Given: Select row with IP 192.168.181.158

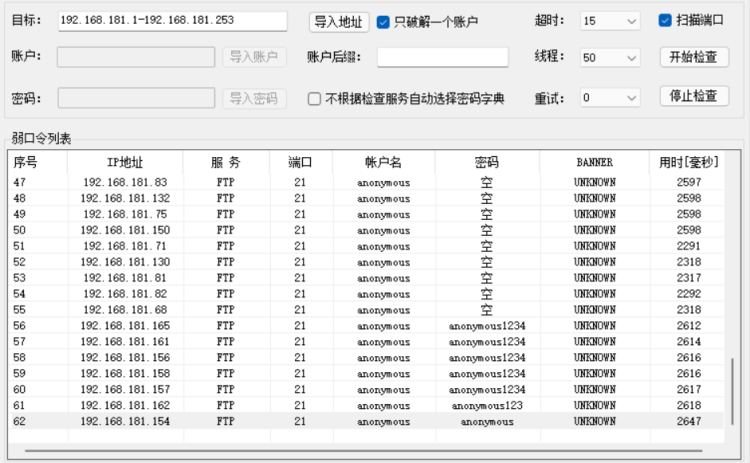Looking at the screenshot, I should 366,374.
